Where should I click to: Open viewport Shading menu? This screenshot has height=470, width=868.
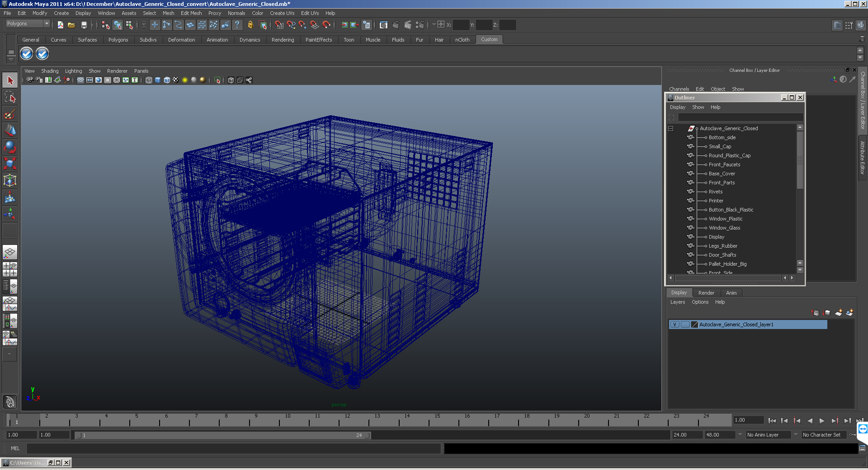click(x=50, y=71)
